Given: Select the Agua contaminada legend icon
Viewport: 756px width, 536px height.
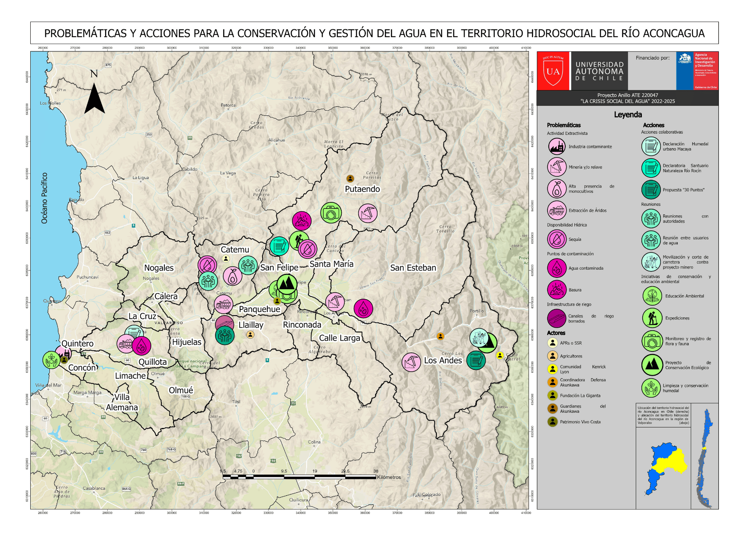Looking at the screenshot, I should click(x=557, y=268).
